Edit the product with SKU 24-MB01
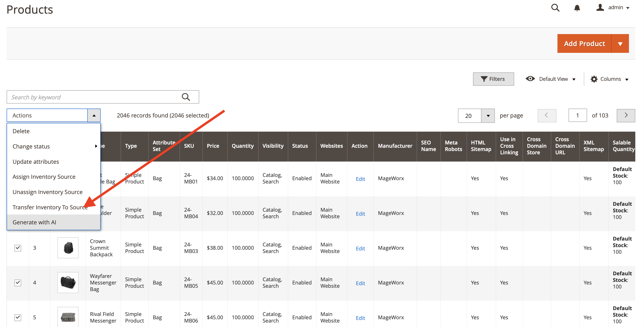 click(360, 179)
